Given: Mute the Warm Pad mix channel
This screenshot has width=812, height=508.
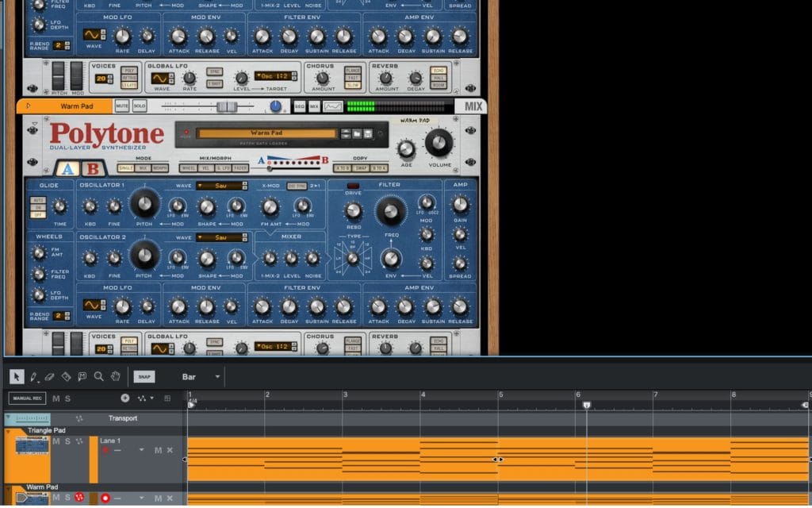Looking at the screenshot, I should coord(122,106).
